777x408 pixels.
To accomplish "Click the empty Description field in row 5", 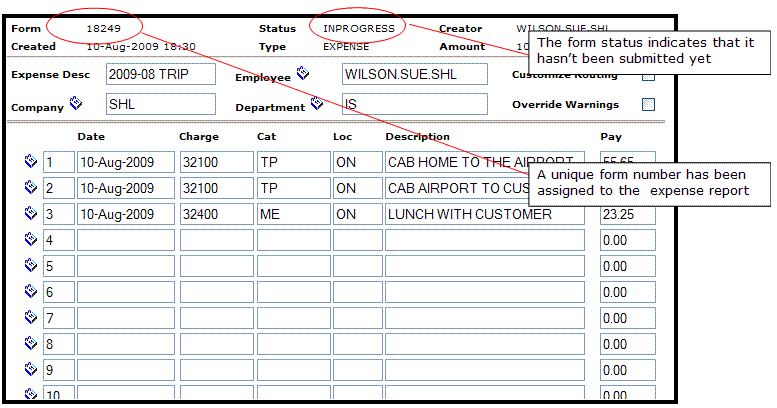I will [x=484, y=266].
